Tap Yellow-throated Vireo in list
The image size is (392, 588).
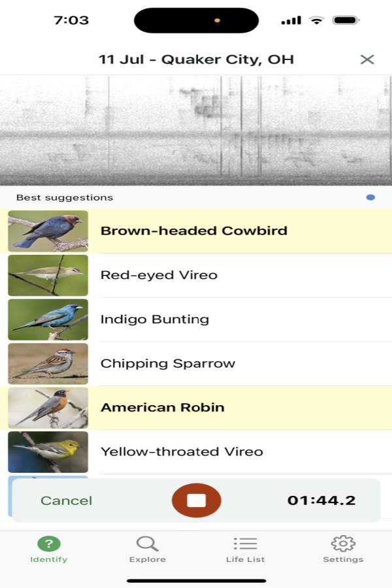(182, 451)
